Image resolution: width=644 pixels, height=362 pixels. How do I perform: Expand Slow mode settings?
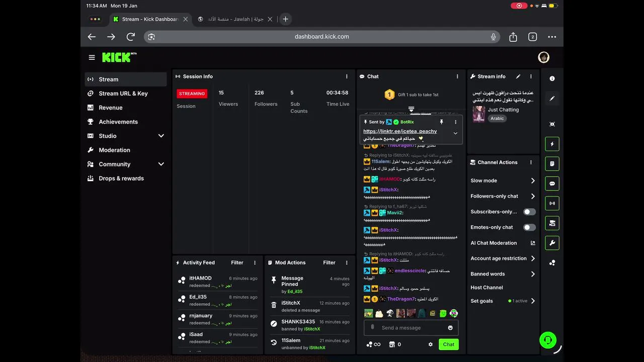533,180
